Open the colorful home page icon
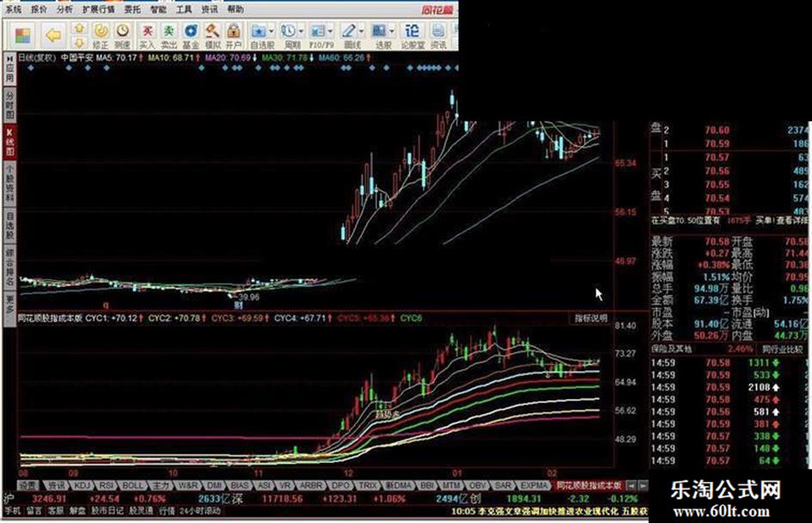The height and width of the screenshot is (523, 812). coord(22,35)
